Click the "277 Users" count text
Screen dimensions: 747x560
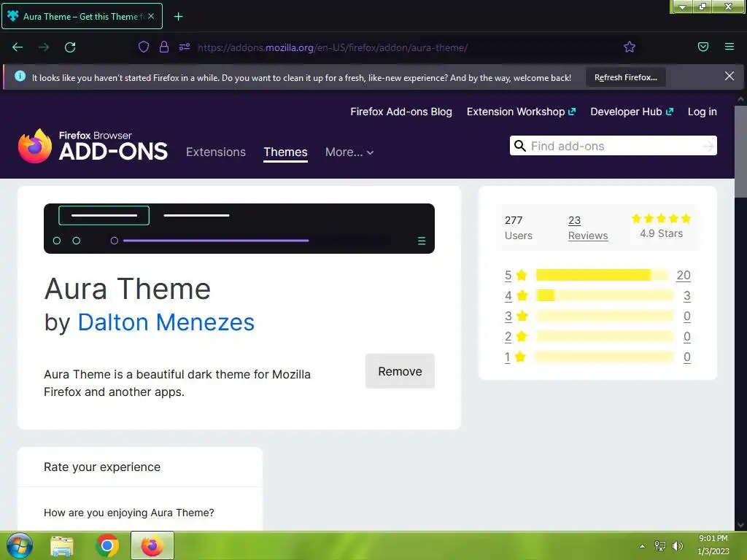point(519,227)
